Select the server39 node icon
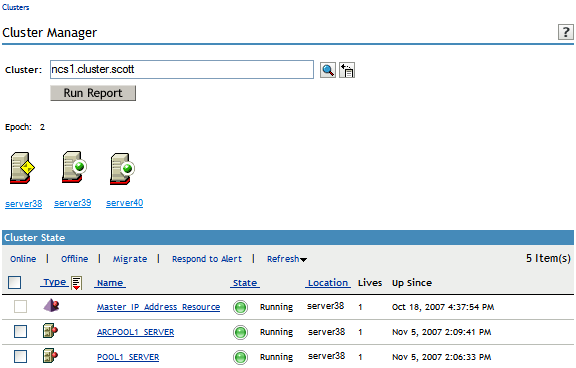 74,167
